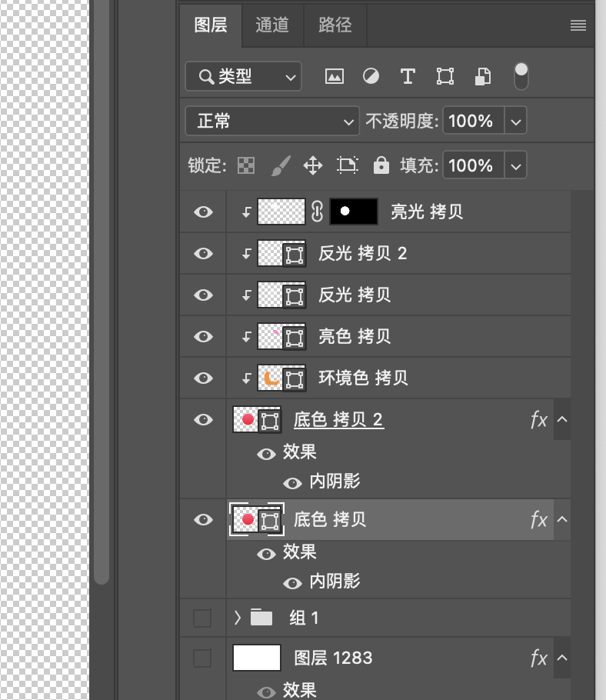Open the Layers panel options menu

tap(578, 25)
